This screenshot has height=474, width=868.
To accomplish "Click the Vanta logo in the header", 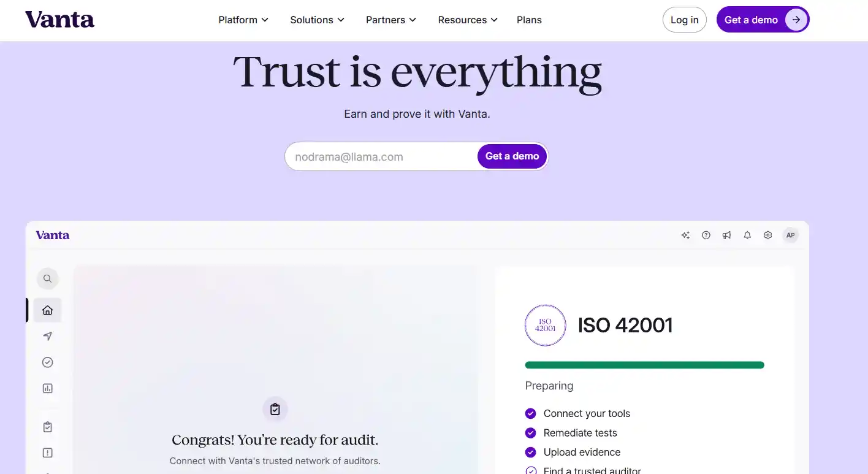I will pos(59,20).
